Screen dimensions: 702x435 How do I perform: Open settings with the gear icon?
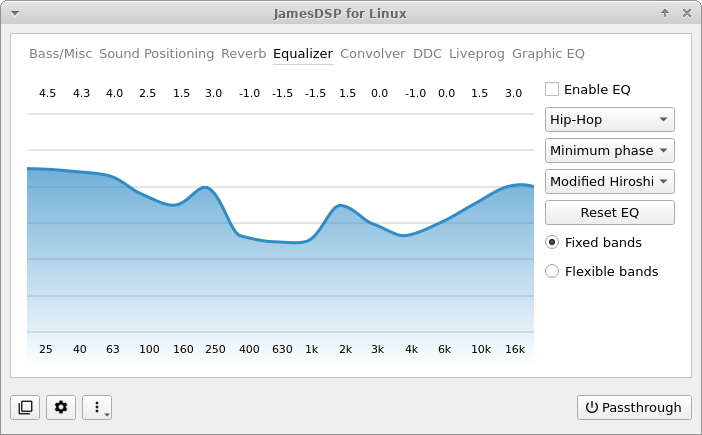pos(61,407)
